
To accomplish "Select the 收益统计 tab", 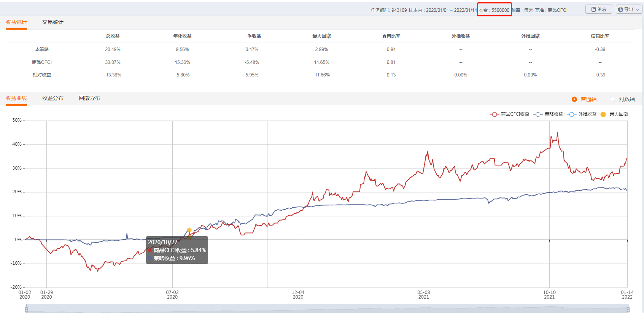I will (16, 22).
